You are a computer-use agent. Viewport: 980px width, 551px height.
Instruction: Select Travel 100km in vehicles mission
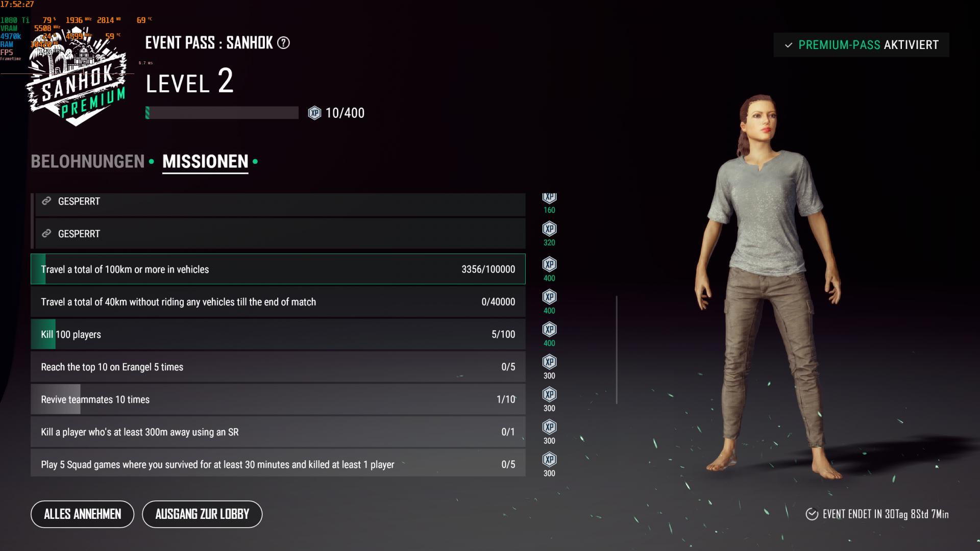[x=278, y=269]
